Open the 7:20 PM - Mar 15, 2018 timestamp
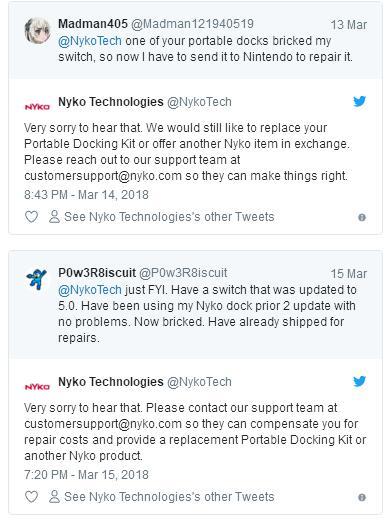This screenshot has width=390, height=521. (x=86, y=475)
